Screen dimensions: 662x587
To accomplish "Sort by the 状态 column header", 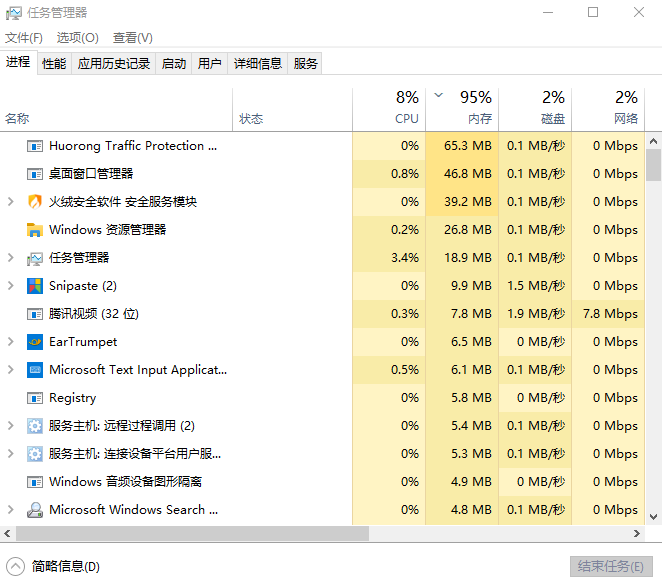I will coord(292,110).
